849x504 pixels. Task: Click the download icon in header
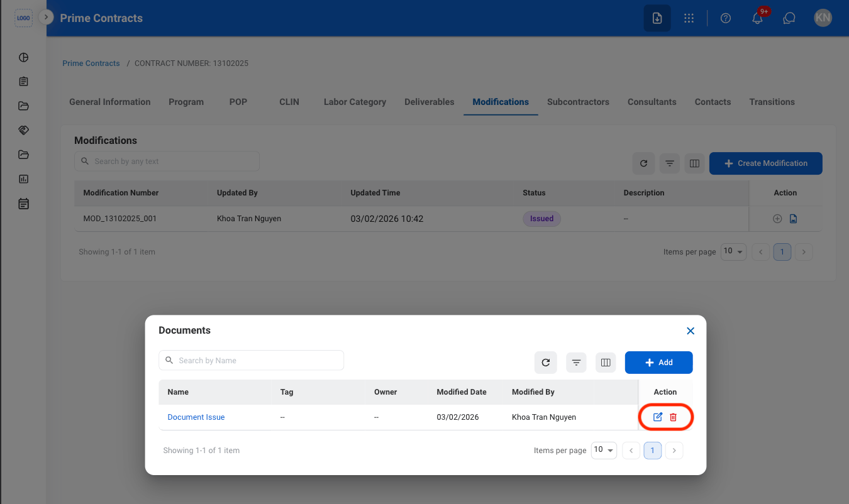(x=657, y=18)
